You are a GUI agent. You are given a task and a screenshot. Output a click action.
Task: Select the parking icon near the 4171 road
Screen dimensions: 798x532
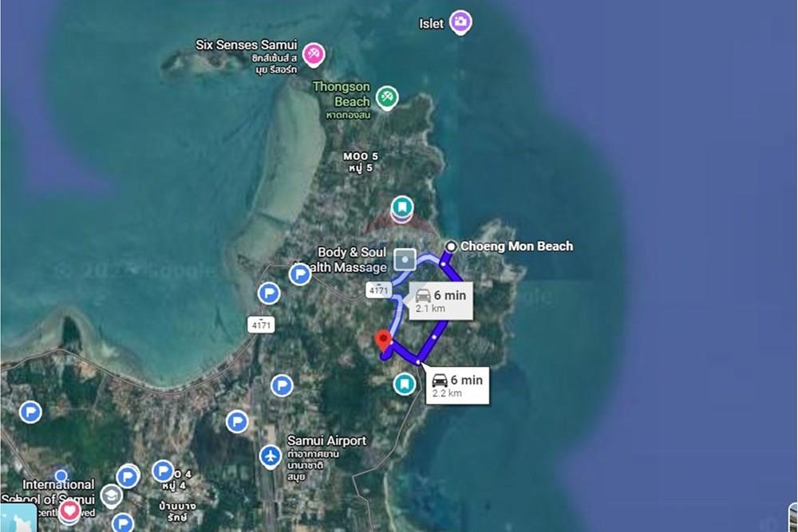pos(269,294)
